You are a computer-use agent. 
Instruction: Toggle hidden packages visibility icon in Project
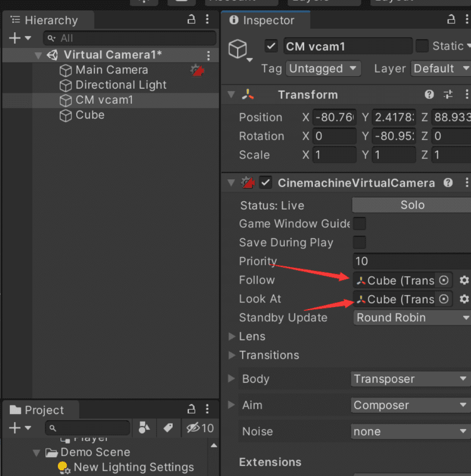200,428
